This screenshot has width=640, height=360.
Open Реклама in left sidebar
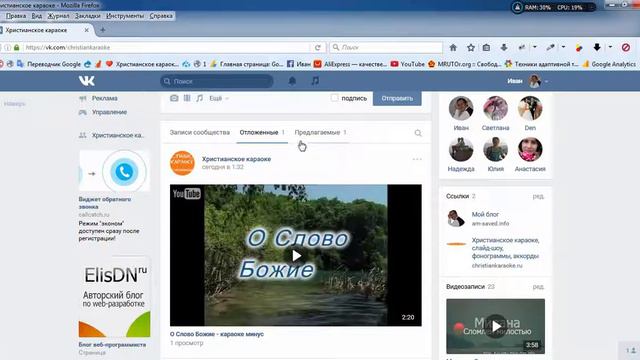tap(104, 98)
